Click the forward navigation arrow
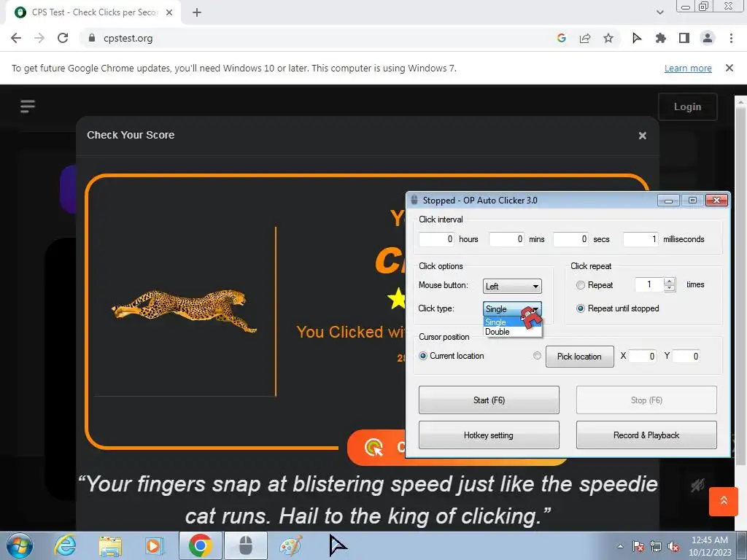The image size is (747, 560). click(x=39, y=38)
